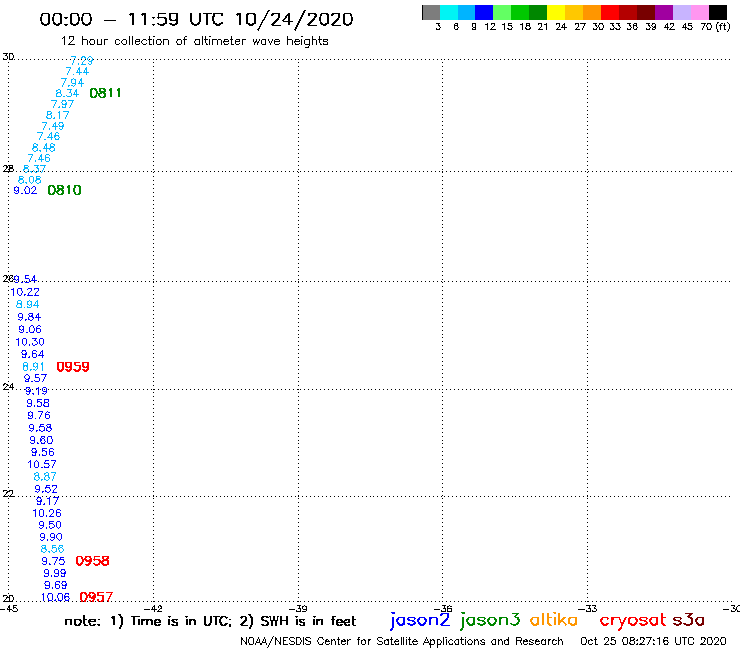Select the purple swatch in the color bar
Viewport: 740px width, 650px height.
tap(664, 12)
